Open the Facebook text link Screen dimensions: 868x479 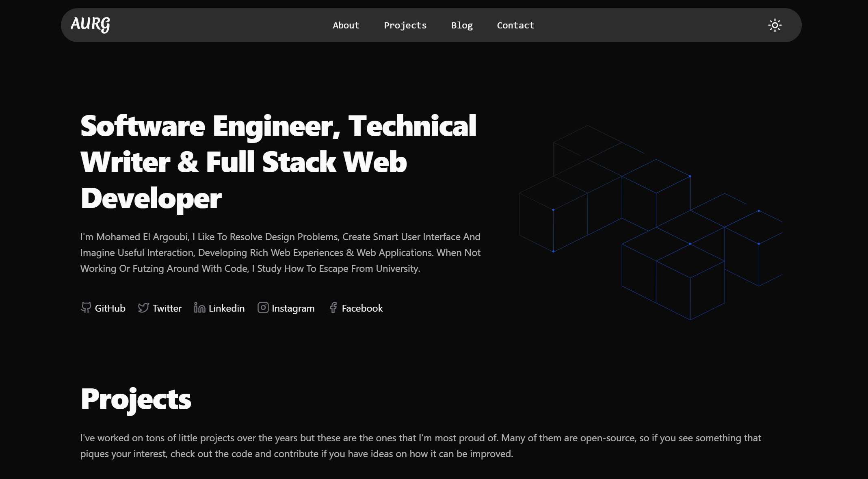click(x=362, y=308)
